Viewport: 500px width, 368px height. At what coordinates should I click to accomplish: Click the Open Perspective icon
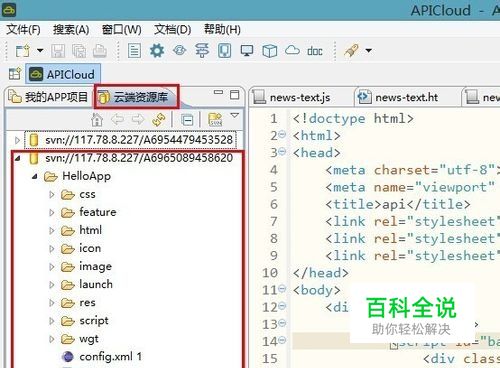[x=15, y=74]
